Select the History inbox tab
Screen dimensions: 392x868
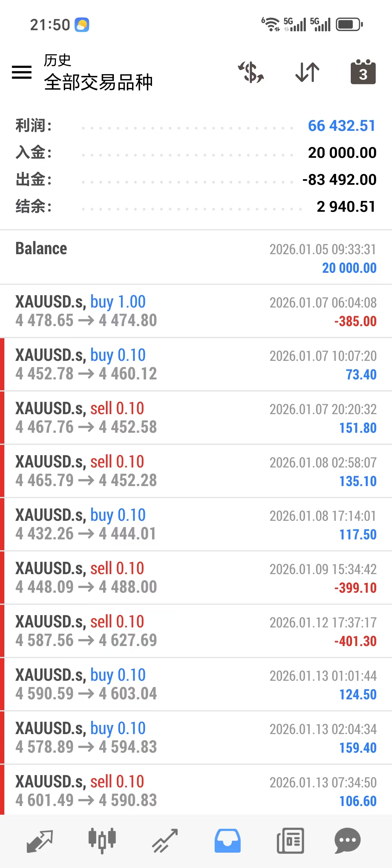[x=228, y=841]
